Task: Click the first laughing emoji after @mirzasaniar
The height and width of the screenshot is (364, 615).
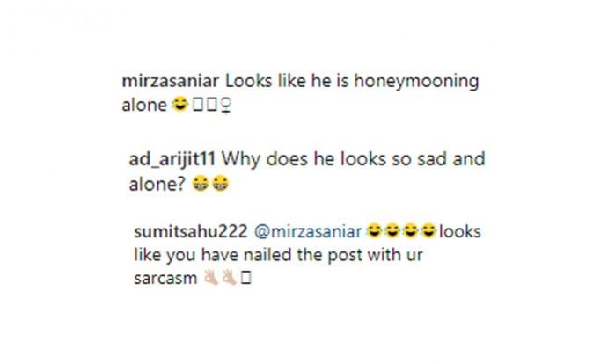Action: pos(374,230)
